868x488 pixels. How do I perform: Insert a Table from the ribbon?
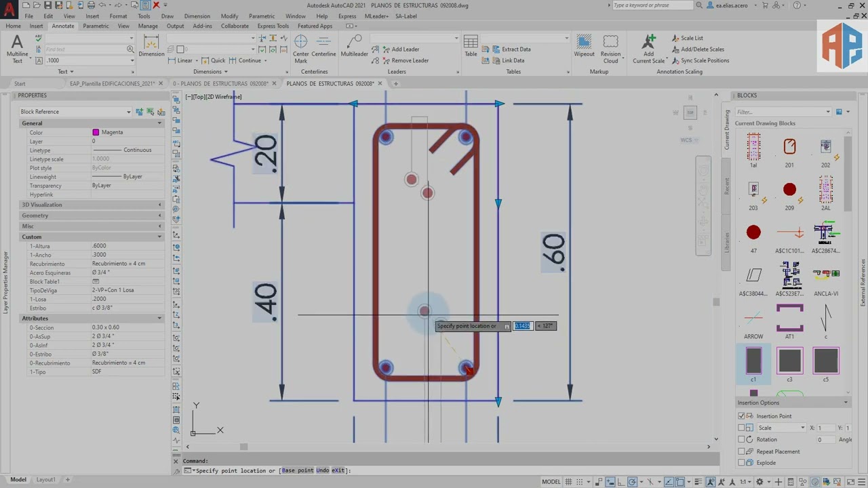(471, 46)
